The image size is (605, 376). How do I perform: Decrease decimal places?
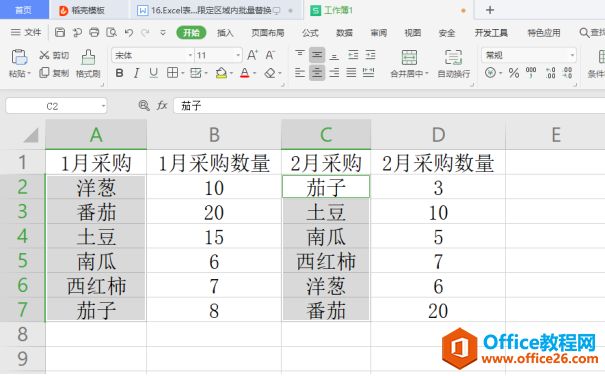click(568, 73)
